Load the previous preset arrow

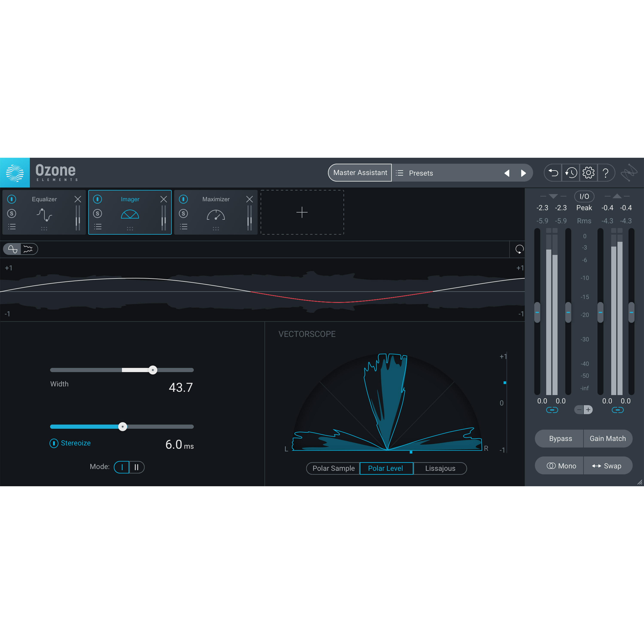click(x=507, y=173)
